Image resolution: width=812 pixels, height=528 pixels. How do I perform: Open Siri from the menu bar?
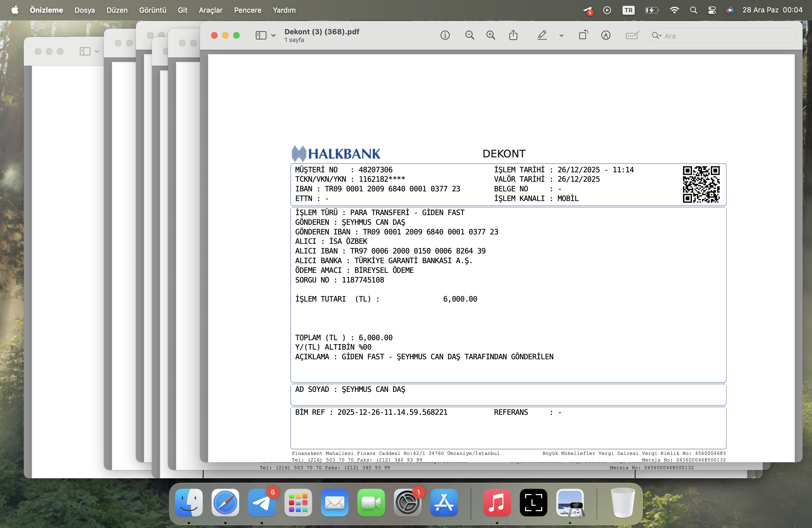pyautogui.click(x=729, y=10)
